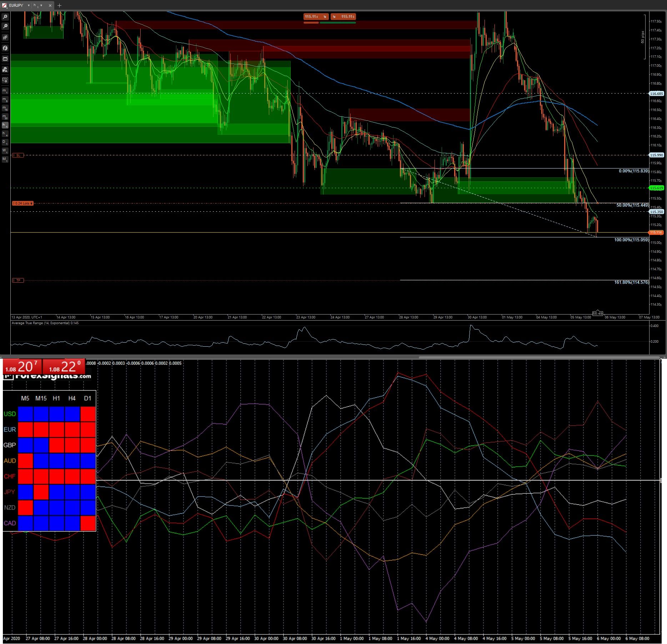Switch to m5 timeframe
This screenshot has width=667, height=644.
click(5, 100)
